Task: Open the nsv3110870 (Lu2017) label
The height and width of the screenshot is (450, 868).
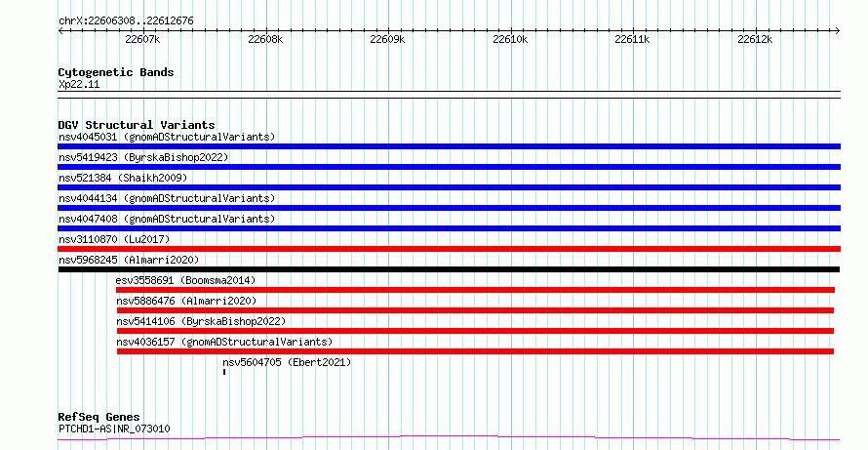Action: pyautogui.click(x=114, y=239)
